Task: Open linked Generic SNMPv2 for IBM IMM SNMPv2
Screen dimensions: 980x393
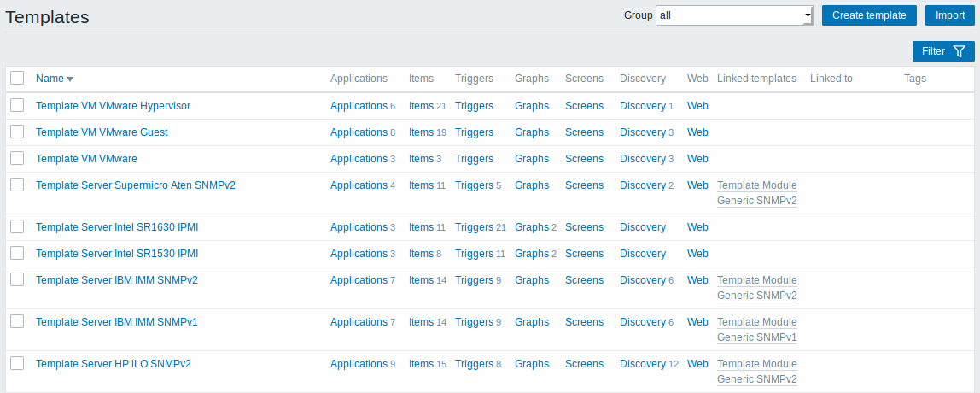Action: point(757,287)
